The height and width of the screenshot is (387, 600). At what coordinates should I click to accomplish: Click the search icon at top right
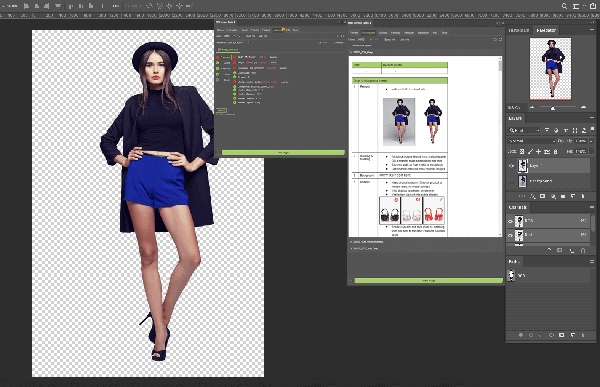(x=564, y=6)
